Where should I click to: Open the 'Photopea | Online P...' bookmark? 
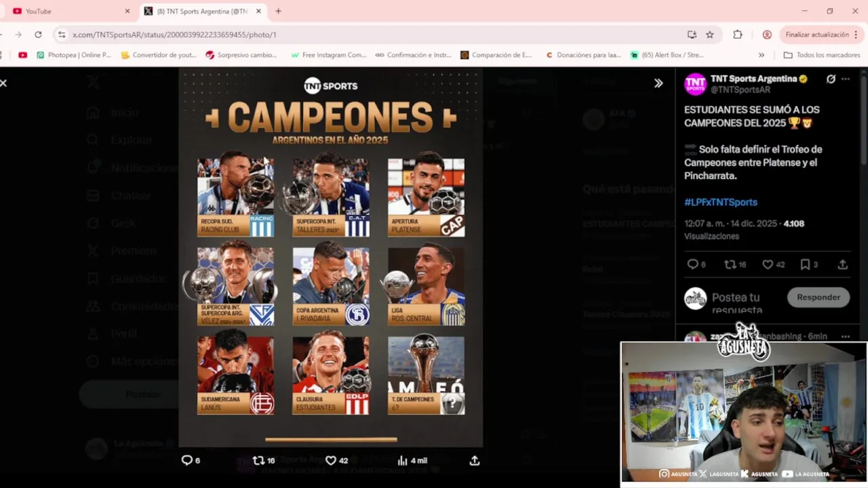(74, 55)
